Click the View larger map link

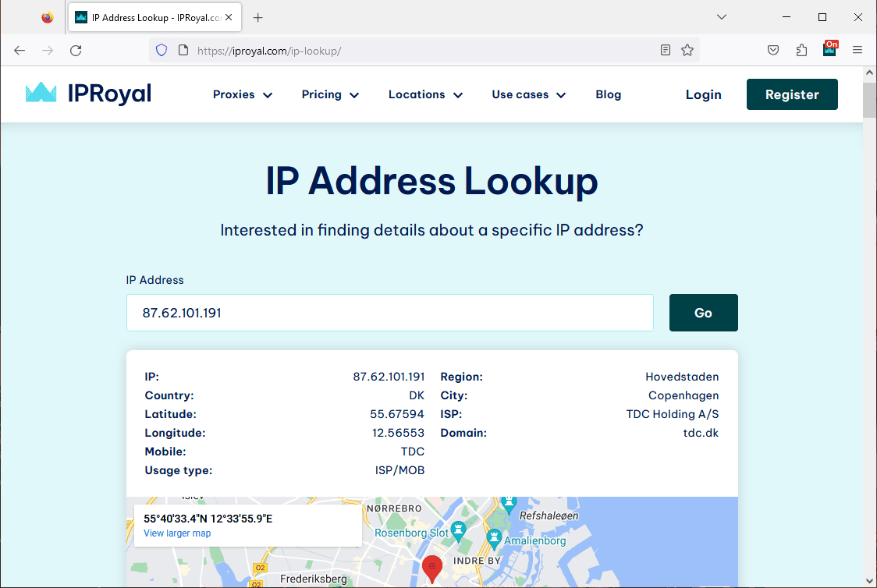(177, 533)
